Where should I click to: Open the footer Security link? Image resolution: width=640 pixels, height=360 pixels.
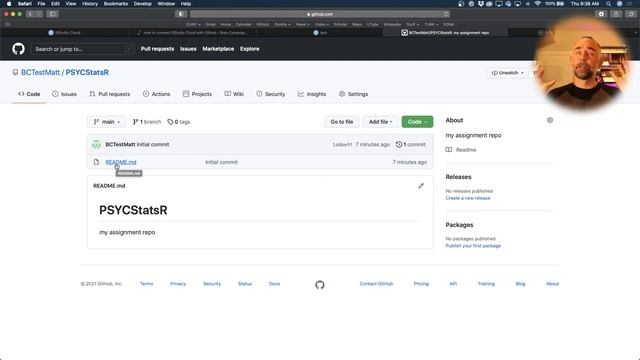point(212,284)
